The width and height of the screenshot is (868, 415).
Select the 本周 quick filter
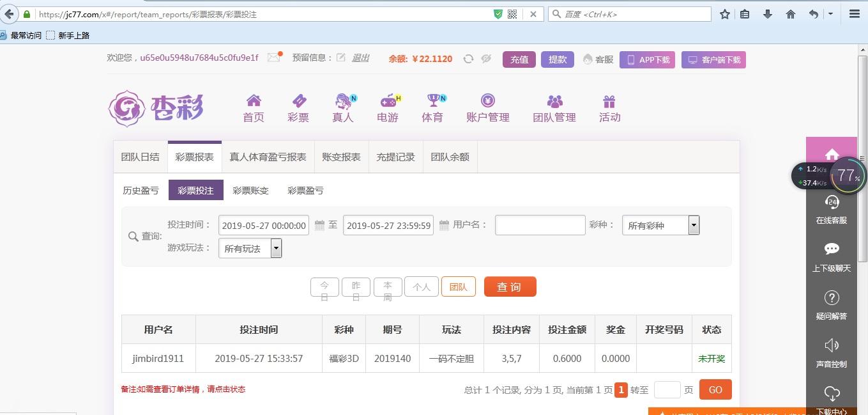click(388, 287)
